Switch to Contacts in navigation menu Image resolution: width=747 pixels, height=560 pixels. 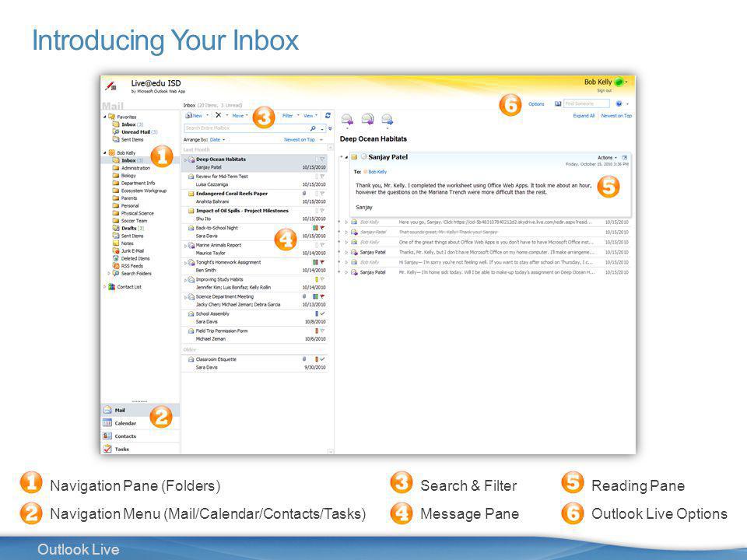[140, 436]
